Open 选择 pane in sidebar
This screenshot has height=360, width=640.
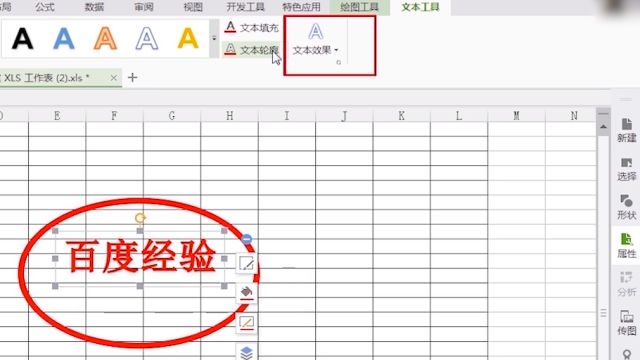[x=627, y=169]
